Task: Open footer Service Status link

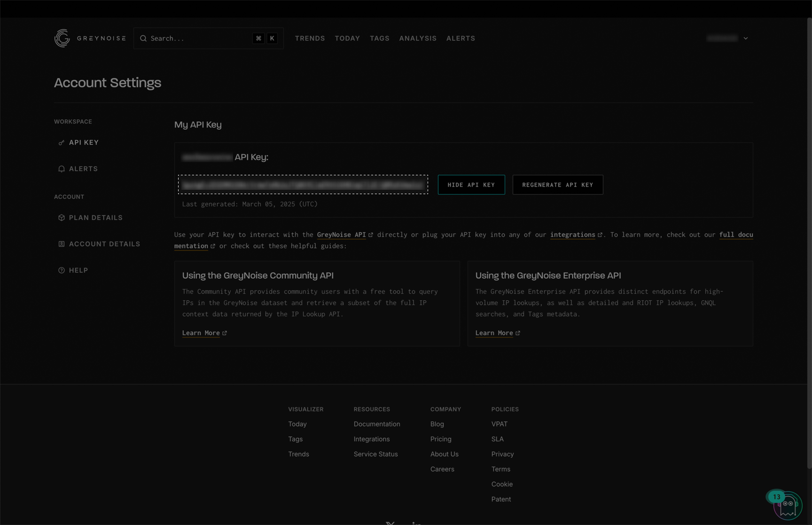Action: [x=376, y=454]
